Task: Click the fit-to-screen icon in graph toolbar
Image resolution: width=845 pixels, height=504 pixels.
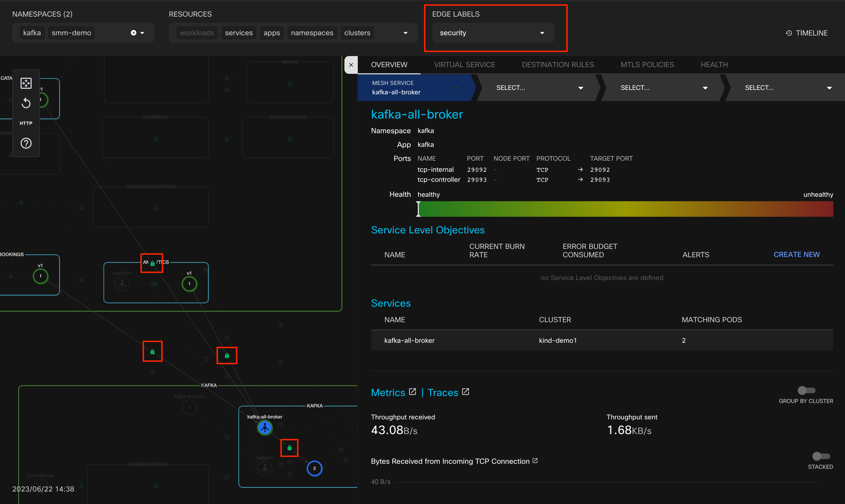Action: click(26, 83)
